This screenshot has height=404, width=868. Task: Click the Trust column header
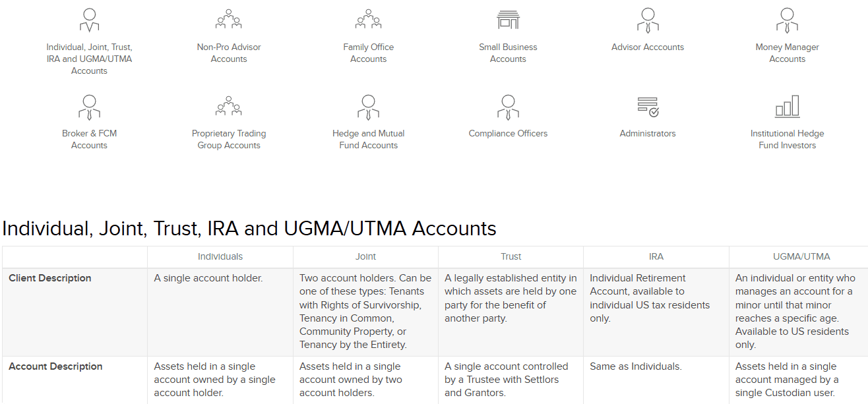coord(511,256)
